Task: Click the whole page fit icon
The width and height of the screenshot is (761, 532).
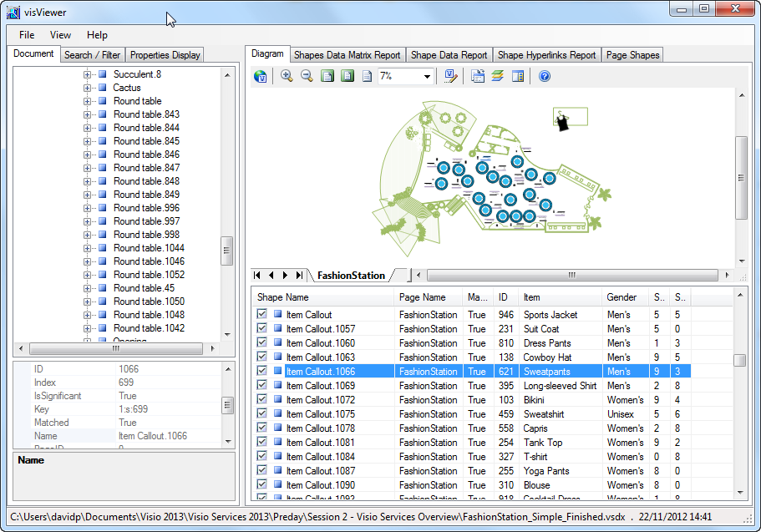Action: coord(327,76)
